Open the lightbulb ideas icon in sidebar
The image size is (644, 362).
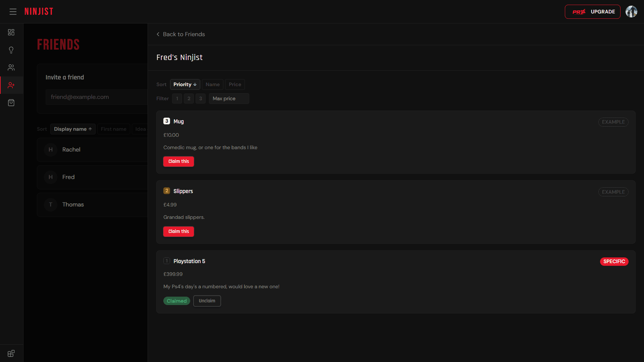(11, 50)
